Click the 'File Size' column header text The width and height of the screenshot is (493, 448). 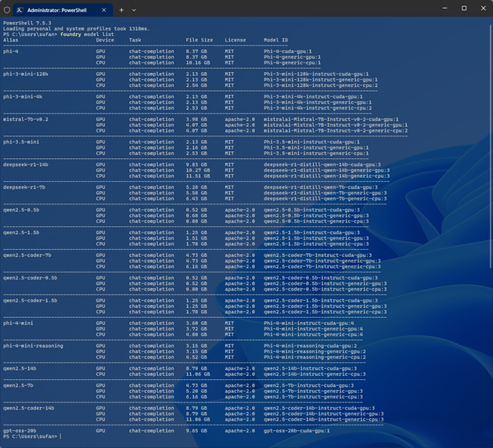[x=199, y=40]
